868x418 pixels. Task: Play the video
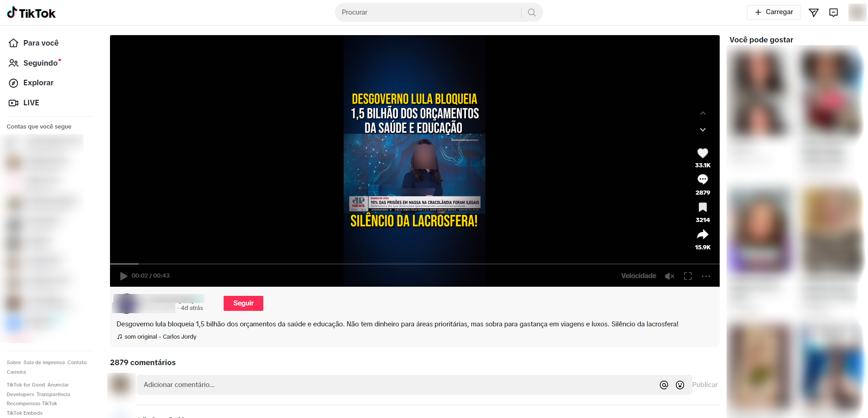(123, 276)
